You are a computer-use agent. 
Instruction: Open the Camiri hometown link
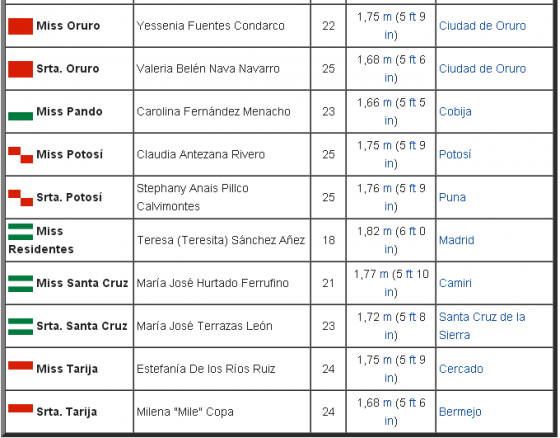click(455, 283)
